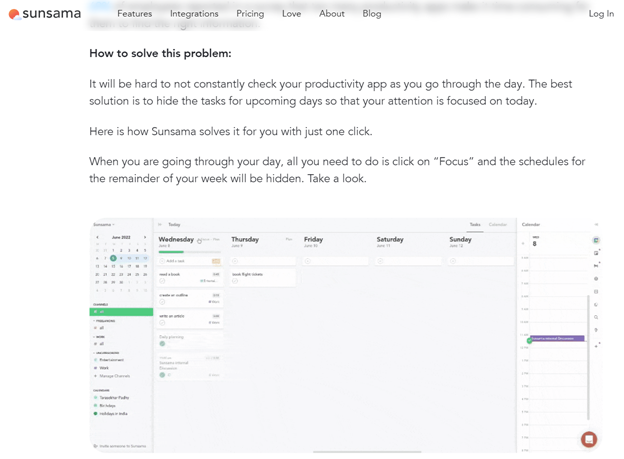This screenshot has width=624, height=459.
Task: Click the collapse arrows beside Today
Action: point(160,225)
